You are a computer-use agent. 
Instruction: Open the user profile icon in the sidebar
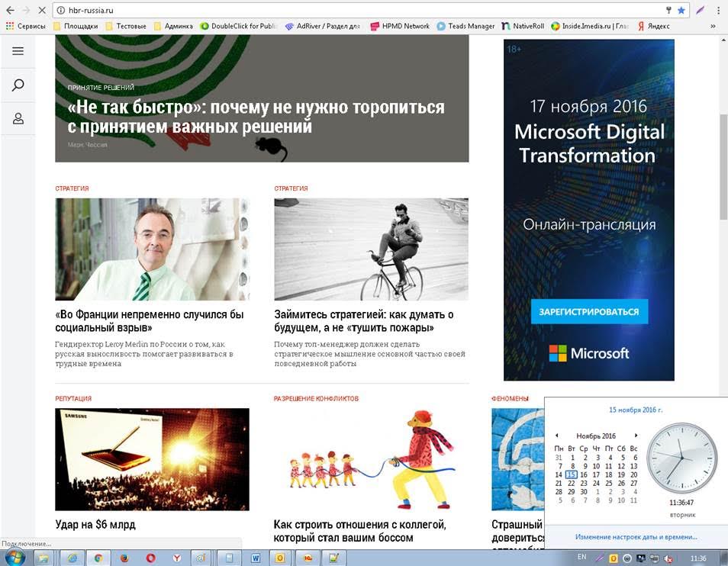18,119
